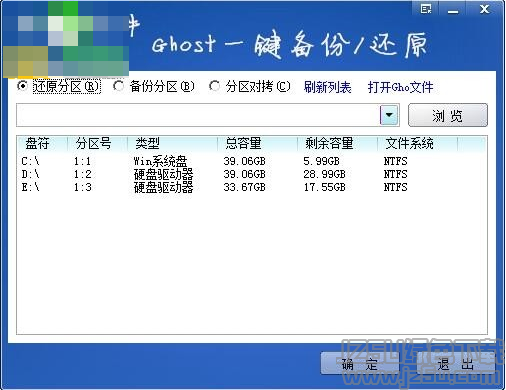Click the 17.55GB free space value
The image size is (506, 390).
coord(324,187)
